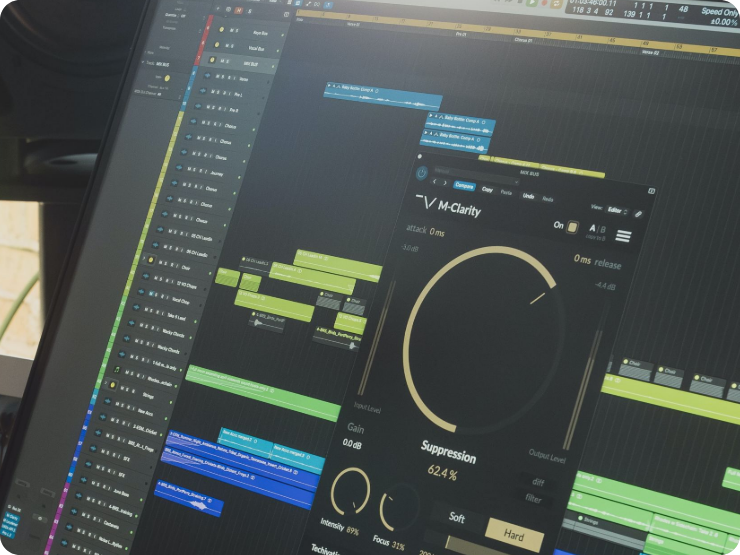Image resolution: width=740 pixels, height=555 pixels.
Task: Toggle the red H hide tracks button
Action: 239,10
